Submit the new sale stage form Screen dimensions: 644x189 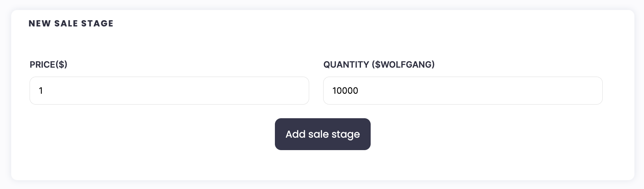click(322, 134)
